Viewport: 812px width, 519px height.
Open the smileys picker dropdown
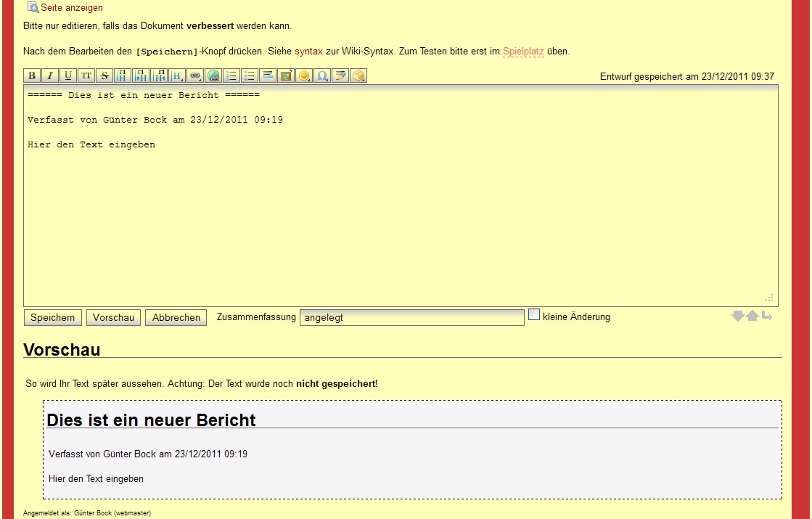click(304, 75)
